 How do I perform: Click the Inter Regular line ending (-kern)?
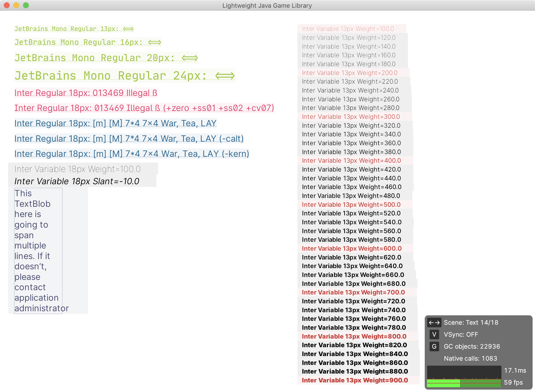132,154
